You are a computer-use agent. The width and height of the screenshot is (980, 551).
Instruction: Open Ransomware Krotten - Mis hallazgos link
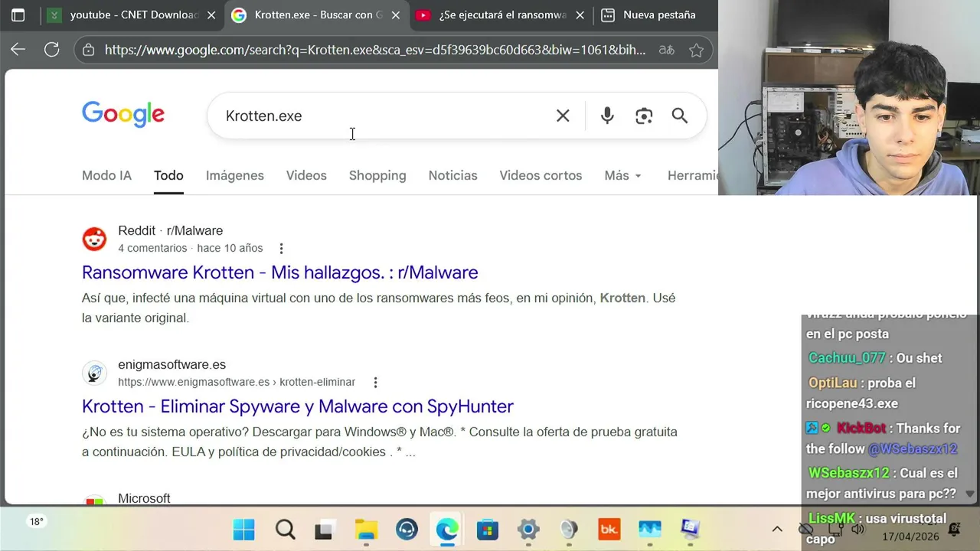click(x=279, y=272)
